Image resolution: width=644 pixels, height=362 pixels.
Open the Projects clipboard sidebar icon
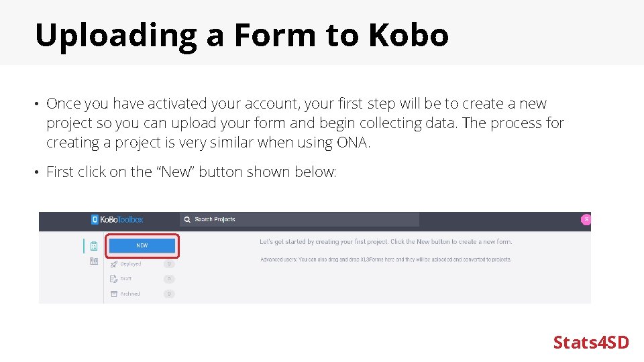pyautogui.click(x=94, y=246)
